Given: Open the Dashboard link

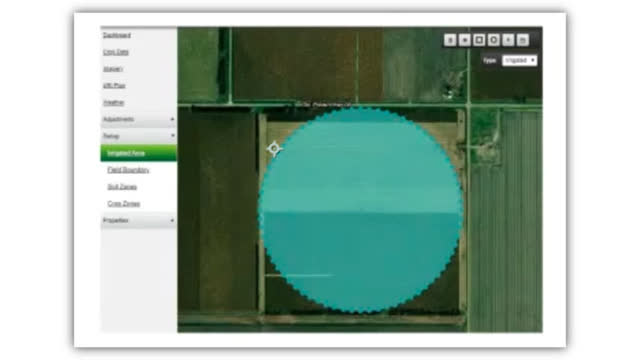Looking at the screenshot, I should point(117,35).
